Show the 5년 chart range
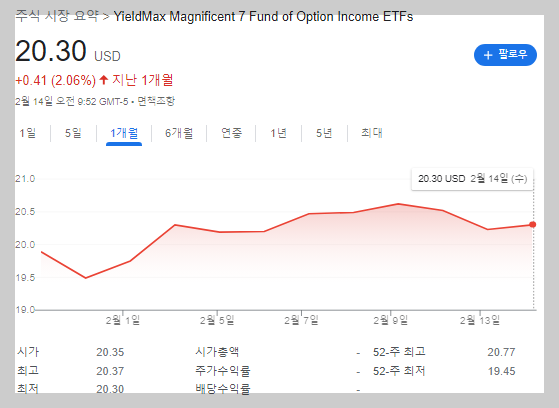Image resolution: width=559 pixels, height=408 pixels. pos(324,133)
